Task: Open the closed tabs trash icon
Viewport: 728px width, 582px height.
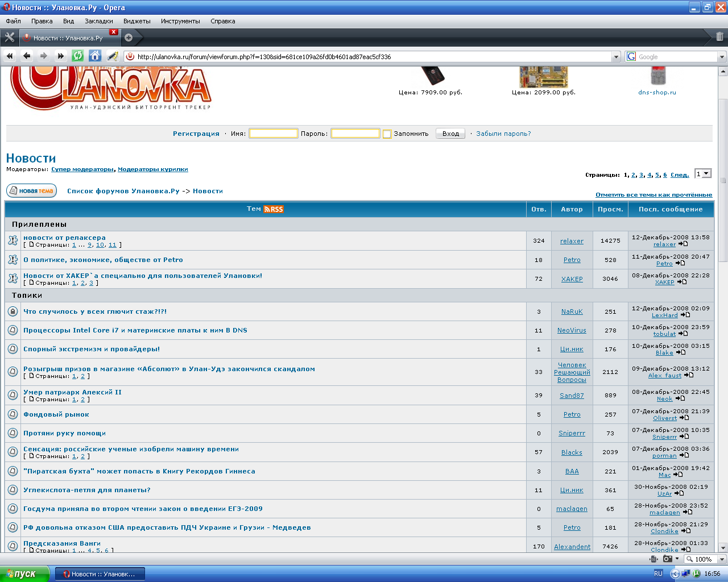Action: pos(719,37)
